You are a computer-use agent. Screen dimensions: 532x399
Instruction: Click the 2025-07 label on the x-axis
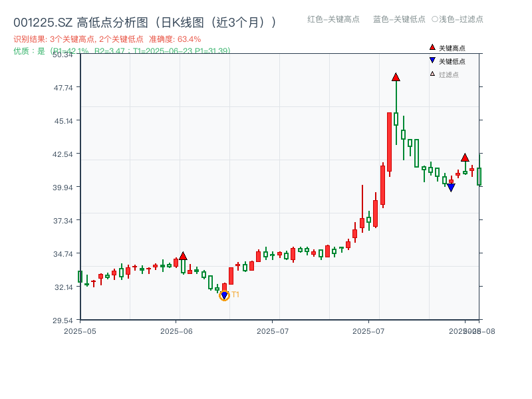click(x=275, y=330)
